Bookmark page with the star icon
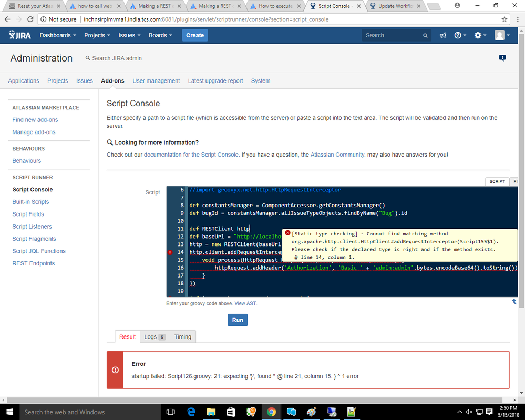This screenshot has width=525, height=420. (504, 19)
